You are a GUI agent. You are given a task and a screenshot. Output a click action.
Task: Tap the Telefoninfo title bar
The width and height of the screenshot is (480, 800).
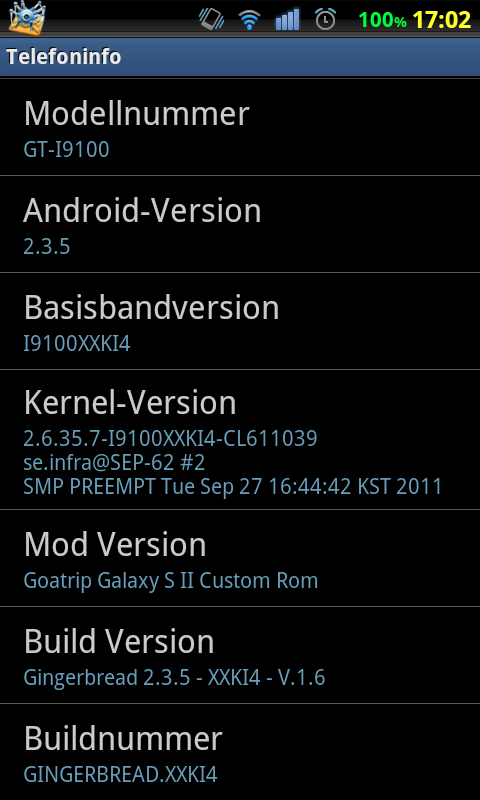pyautogui.click(x=240, y=57)
